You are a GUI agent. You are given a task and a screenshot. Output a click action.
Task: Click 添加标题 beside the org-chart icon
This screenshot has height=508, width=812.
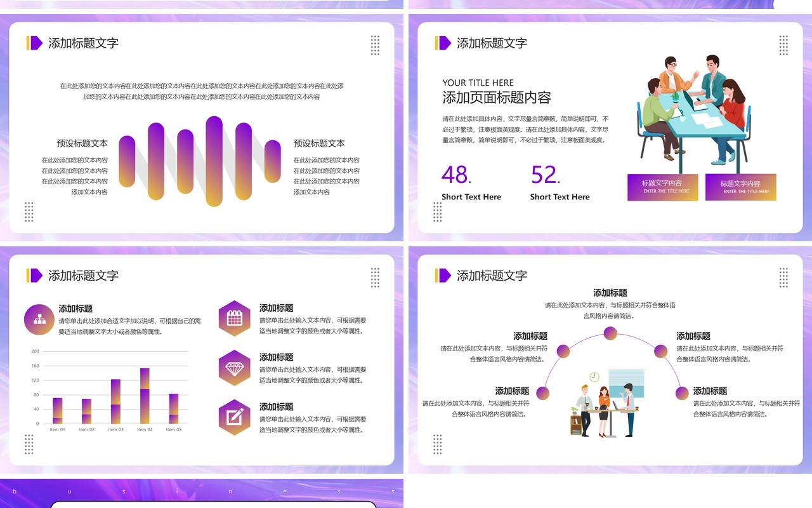pyautogui.click(x=75, y=309)
